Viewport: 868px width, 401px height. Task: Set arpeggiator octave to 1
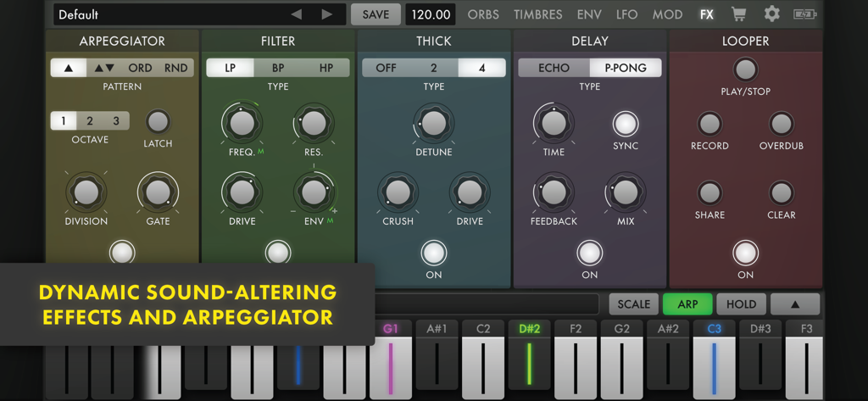[x=64, y=120]
